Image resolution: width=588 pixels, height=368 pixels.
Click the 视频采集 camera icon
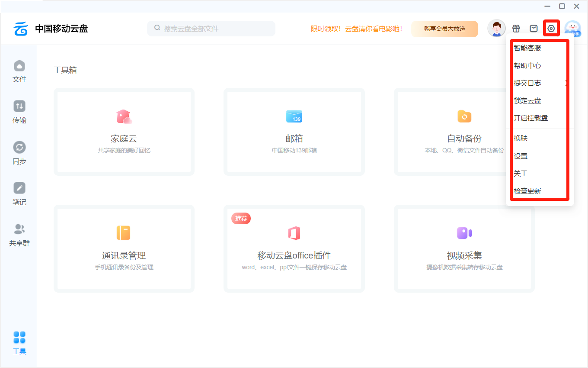pos(464,233)
